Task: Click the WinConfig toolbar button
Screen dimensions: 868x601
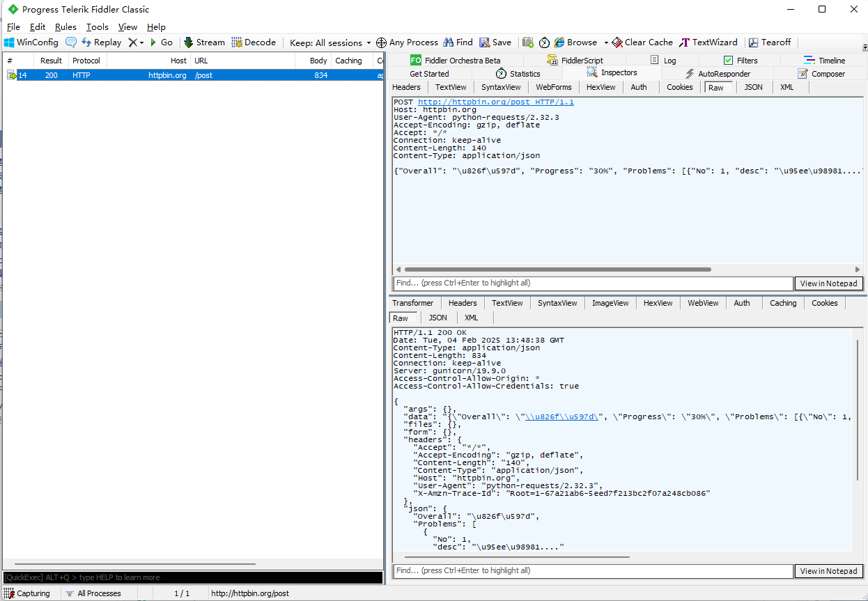Action: 31,42
